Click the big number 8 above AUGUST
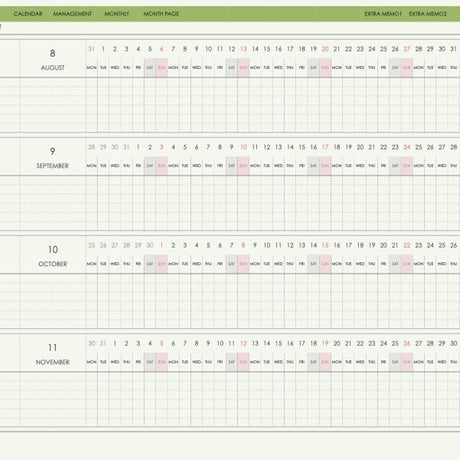460x460 pixels. coord(53,53)
